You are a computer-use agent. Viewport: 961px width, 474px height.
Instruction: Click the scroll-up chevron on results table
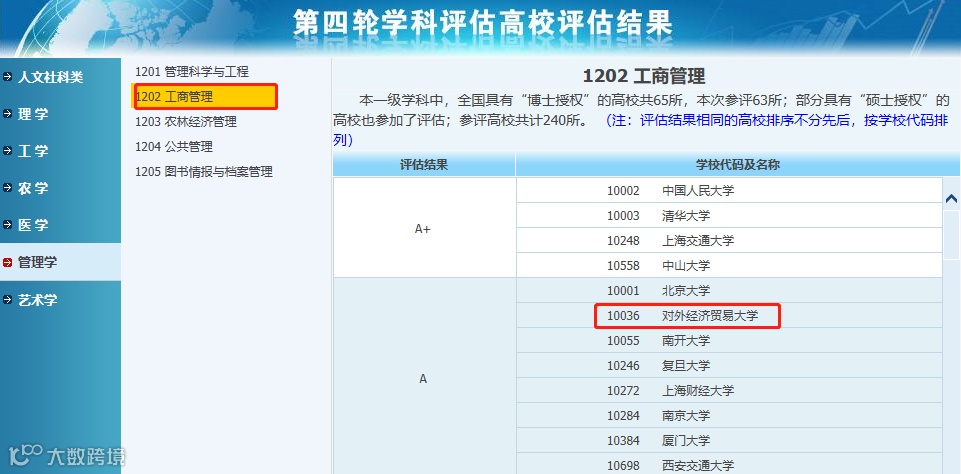951,199
